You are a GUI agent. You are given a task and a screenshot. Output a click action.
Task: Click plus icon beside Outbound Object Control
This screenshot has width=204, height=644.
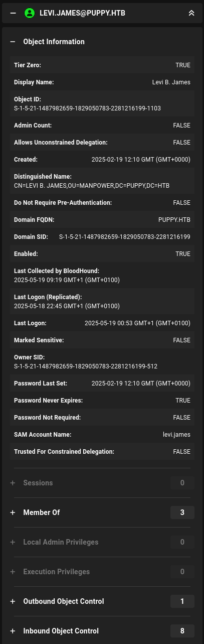(x=13, y=601)
